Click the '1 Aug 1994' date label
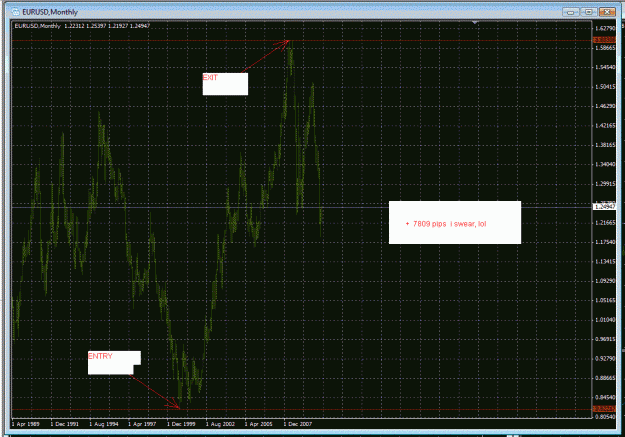Image resolution: width=625 pixels, height=437 pixels. 104,424
